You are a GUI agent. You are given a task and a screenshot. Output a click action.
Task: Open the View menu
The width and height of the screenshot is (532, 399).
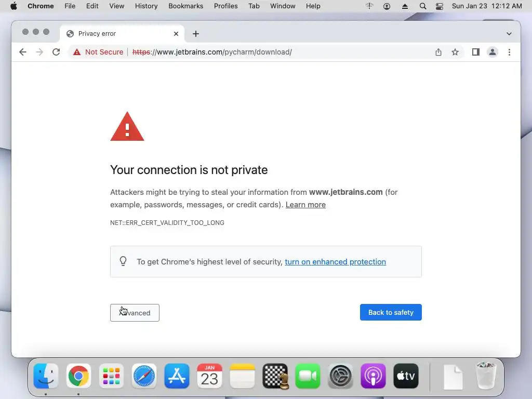(x=117, y=6)
